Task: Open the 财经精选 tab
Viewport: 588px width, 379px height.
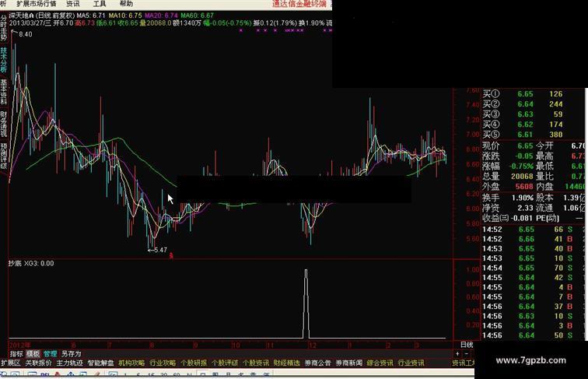Action: pyautogui.click(x=287, y=363)
